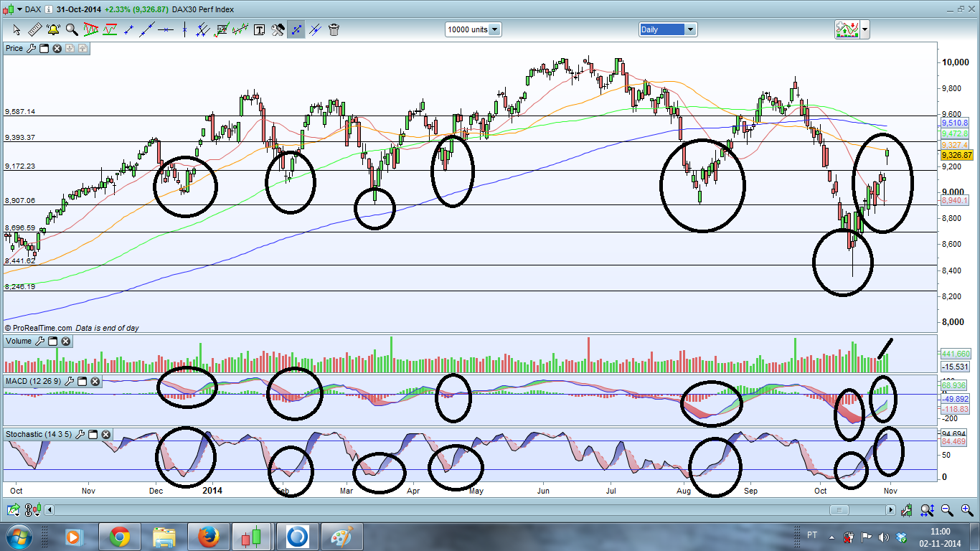The width and height of the screenshot is (980, 551).
Task: Open the wrench and hammer object settings
Action: pyautogui.click(x=278, y=29)
